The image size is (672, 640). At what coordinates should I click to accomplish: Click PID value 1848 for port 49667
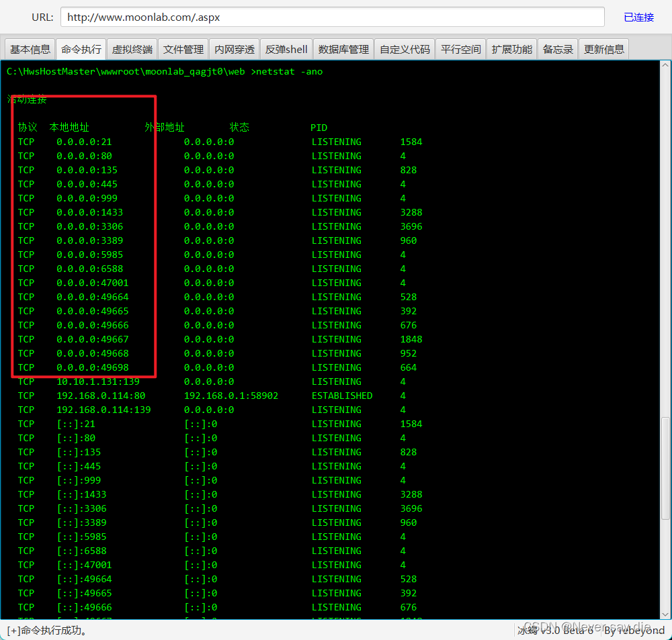point(411,339)
